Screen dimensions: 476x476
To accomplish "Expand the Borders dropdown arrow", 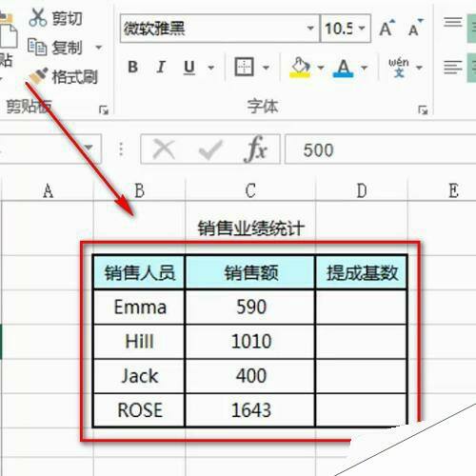I will [266, 68].
